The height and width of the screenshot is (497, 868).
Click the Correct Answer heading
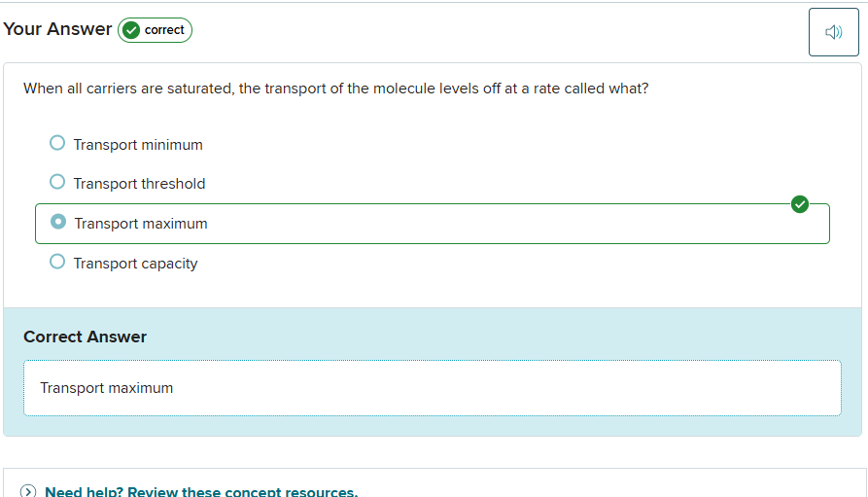pos(85,337)
